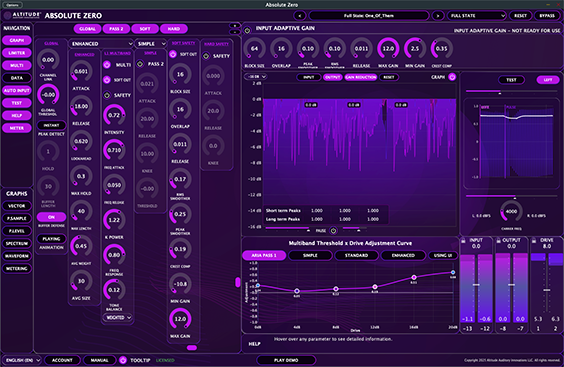Switch to the GLOBAL tab

click(x=87, y=29)
